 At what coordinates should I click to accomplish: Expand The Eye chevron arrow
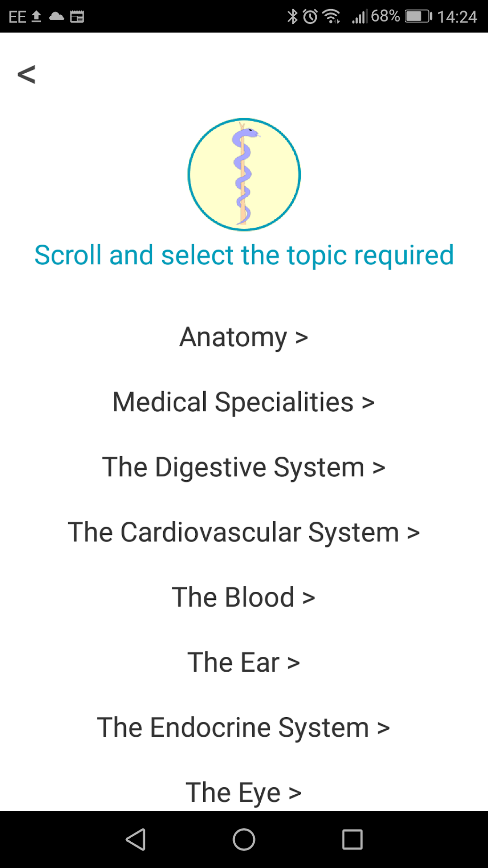coord(295,794)
